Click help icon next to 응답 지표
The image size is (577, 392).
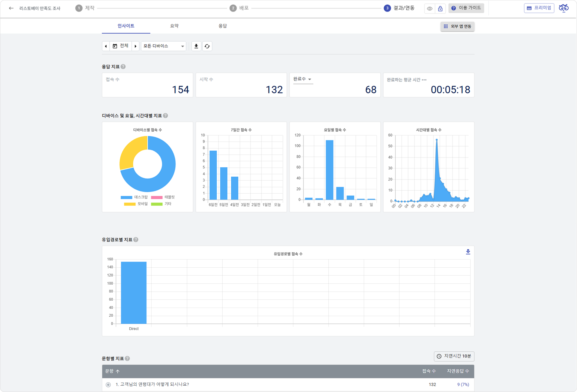[123, 67]
